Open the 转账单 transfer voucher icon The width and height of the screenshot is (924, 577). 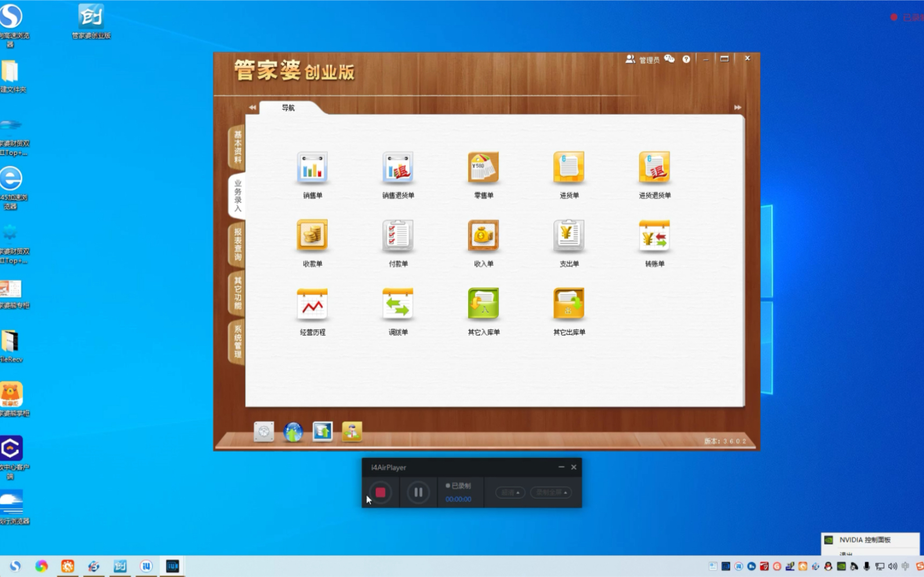pyautogui.click(x=655, y=236)
